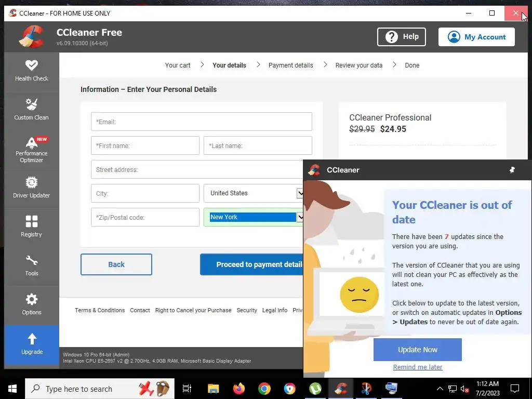Open File Explorer from the taskbar
This screenshot has height=399, width=532.
click(x=214, y=389)
